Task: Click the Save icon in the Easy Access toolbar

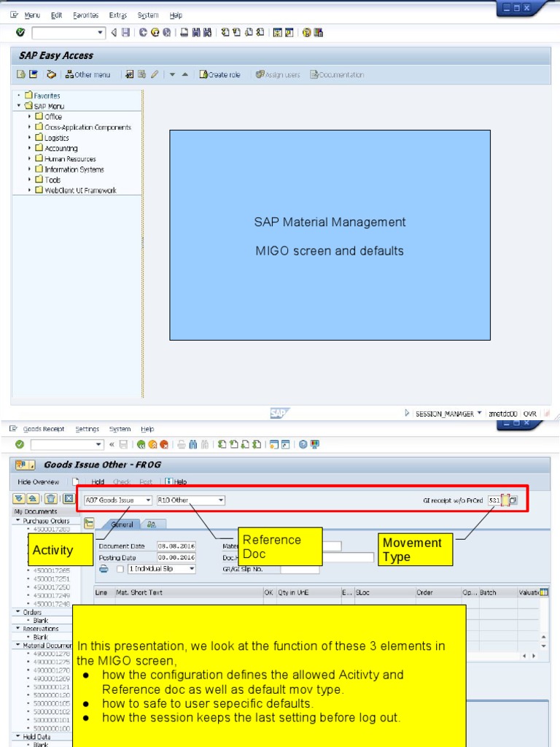Action: pyautogui.click(x=125, y=32)
